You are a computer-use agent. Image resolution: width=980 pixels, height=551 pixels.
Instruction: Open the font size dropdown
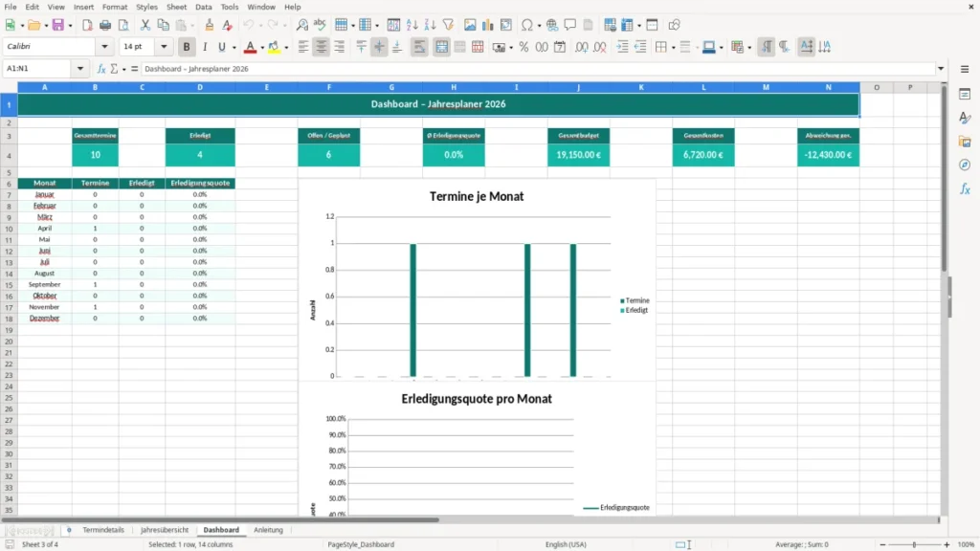164,46
